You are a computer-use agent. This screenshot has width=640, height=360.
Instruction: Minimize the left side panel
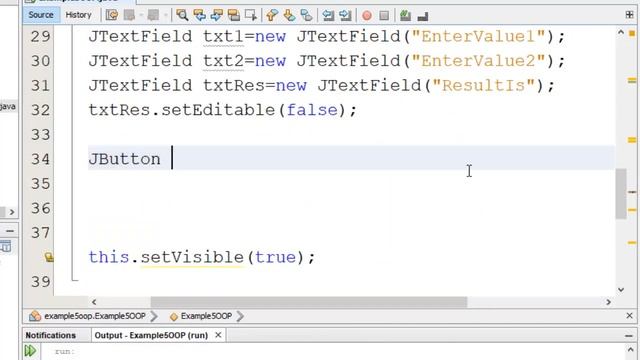coord(10,231)
